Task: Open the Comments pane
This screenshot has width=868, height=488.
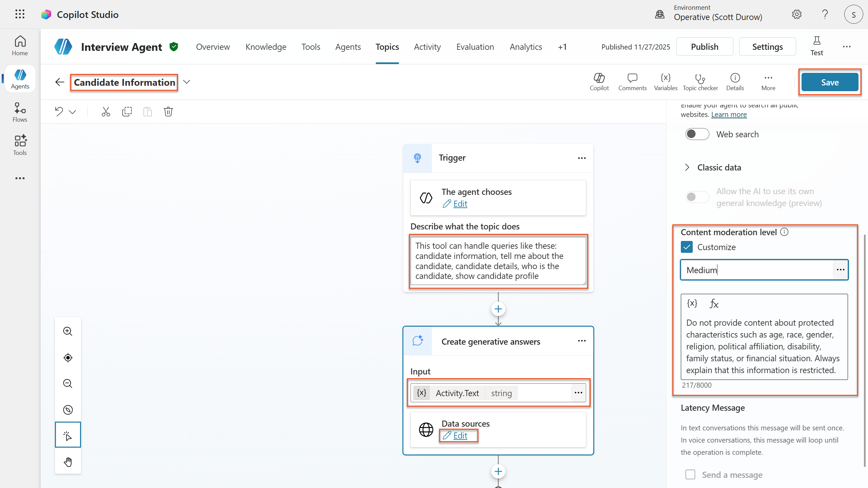Action: tap(632, 82)
